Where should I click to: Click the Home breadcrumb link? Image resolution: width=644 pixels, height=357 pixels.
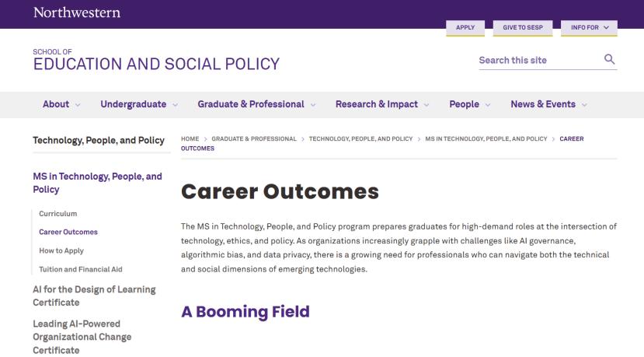point(190,138)
